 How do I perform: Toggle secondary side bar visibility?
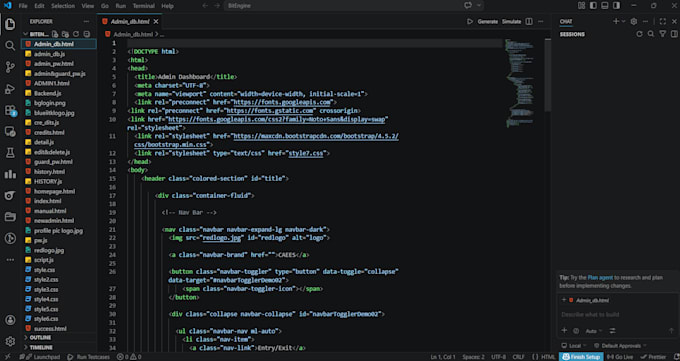(616, 6)
